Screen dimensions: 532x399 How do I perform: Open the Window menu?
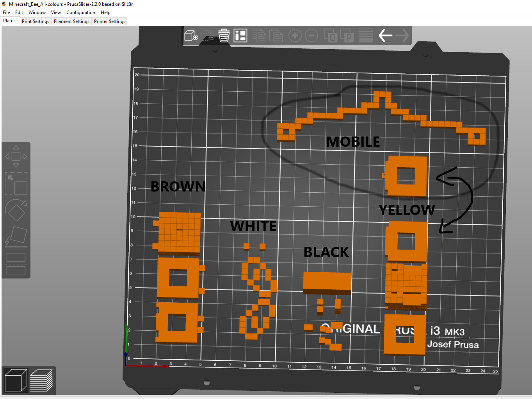pos(37,12)
